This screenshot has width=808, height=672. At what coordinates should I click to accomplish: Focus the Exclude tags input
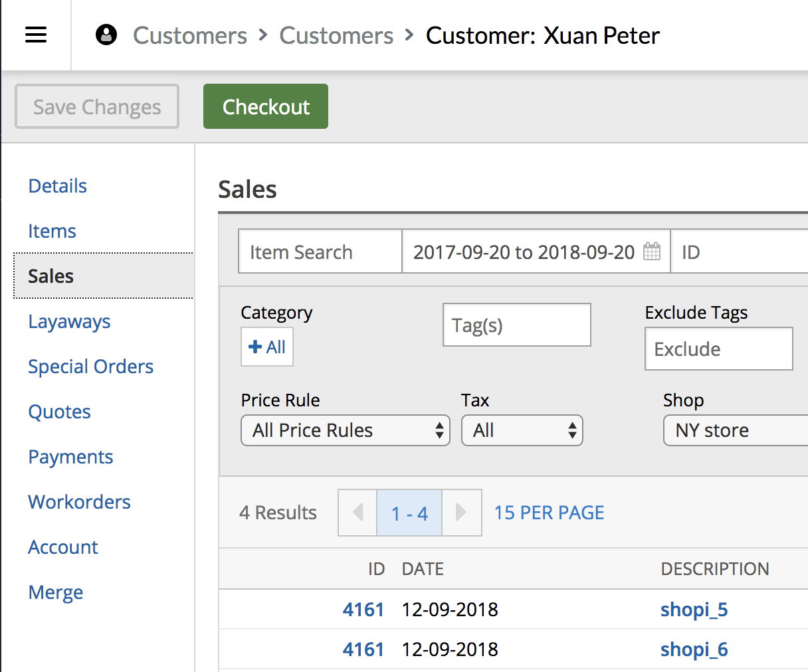click(x=718, y=349)
